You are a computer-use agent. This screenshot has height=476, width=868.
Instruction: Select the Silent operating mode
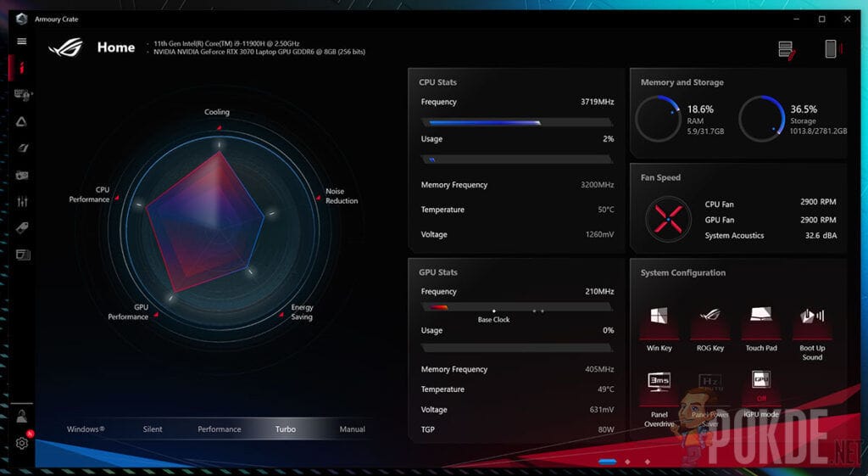tap(153, 428)
